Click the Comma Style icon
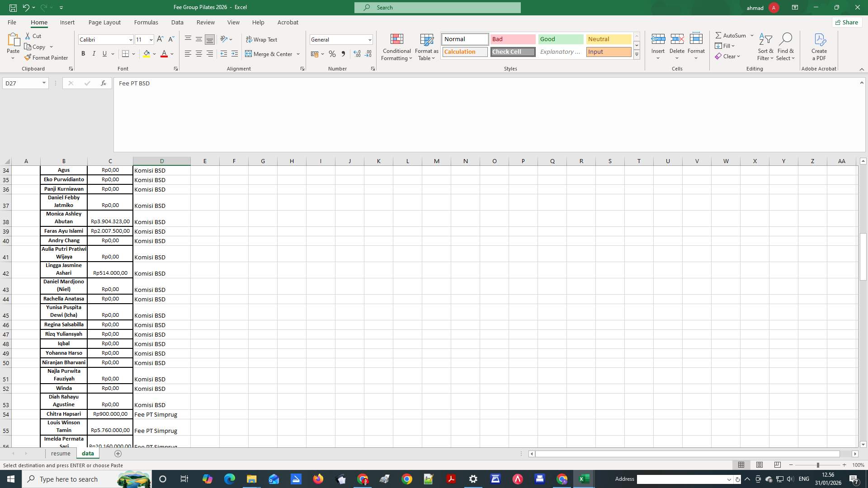The width and height of the screenshot is (868, 488). click(x=343, y=54)
